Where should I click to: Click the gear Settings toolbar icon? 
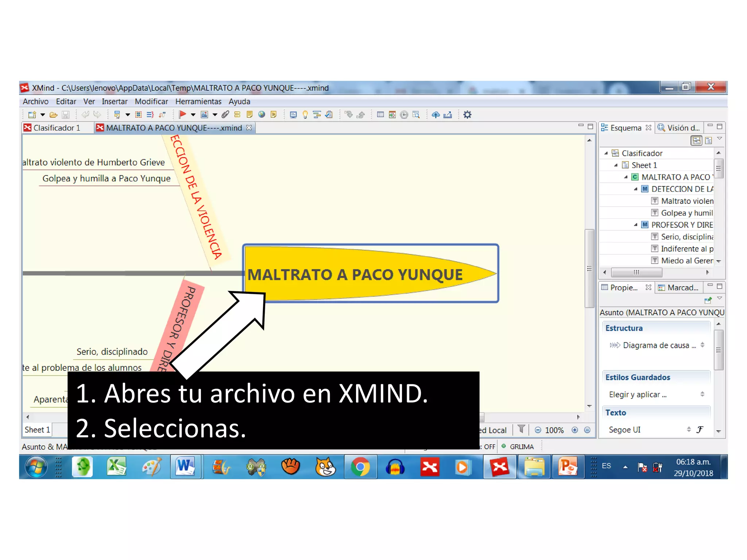pyautogui.click(x=467, y=115)
